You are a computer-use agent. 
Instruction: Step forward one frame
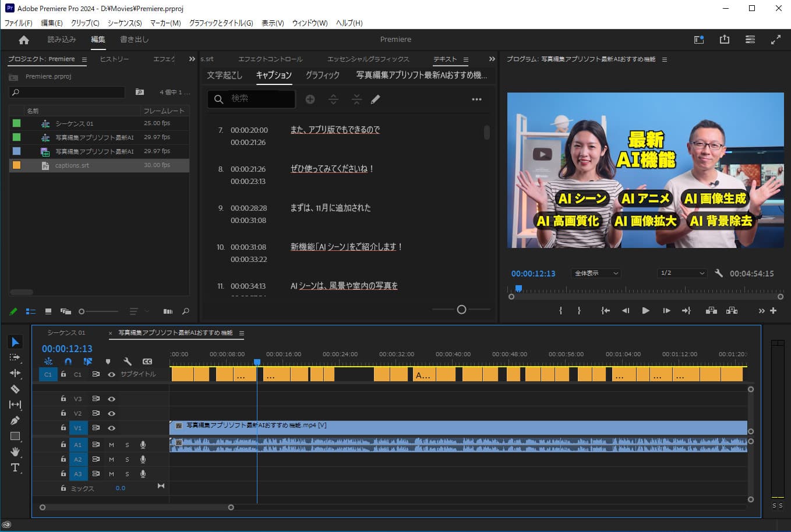[666, 311]
